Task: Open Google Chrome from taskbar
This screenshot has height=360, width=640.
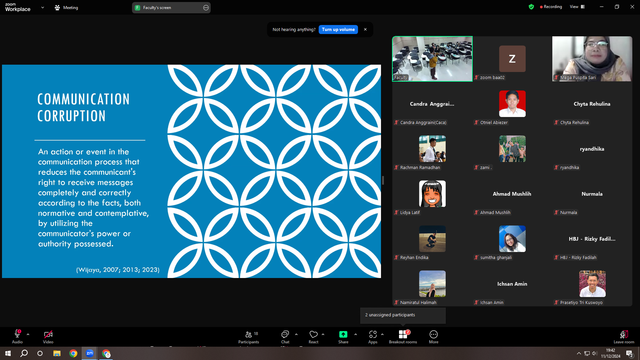Action: [73, 353]
